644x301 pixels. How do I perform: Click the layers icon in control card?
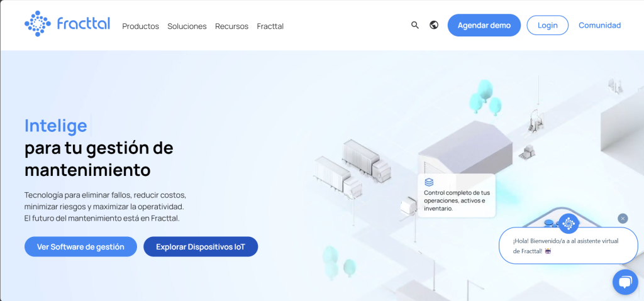point(429,182)
